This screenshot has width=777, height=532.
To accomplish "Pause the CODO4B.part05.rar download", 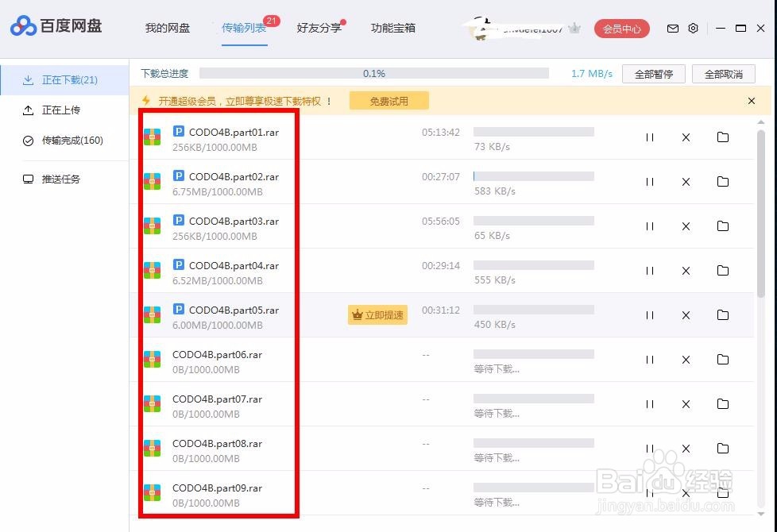I will pos(649,314).
